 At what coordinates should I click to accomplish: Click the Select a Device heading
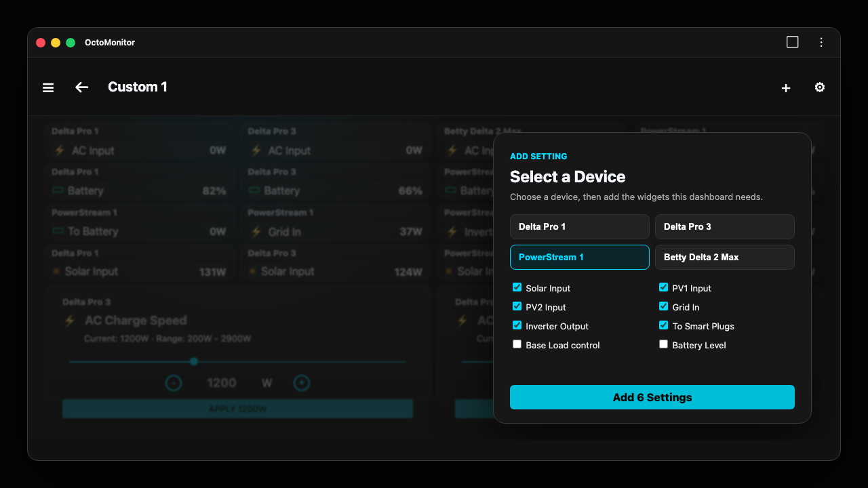(x=568, y=177)
